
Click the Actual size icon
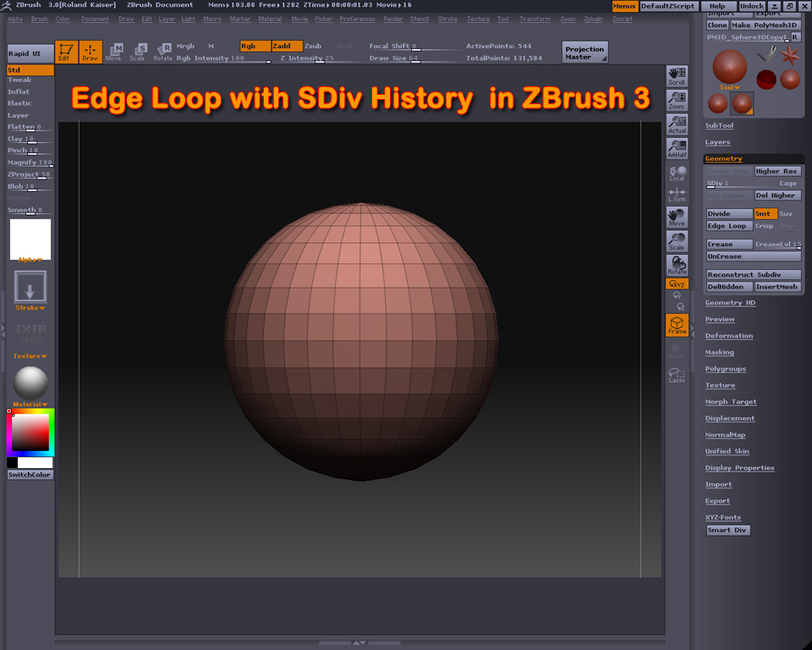[678, 125]
